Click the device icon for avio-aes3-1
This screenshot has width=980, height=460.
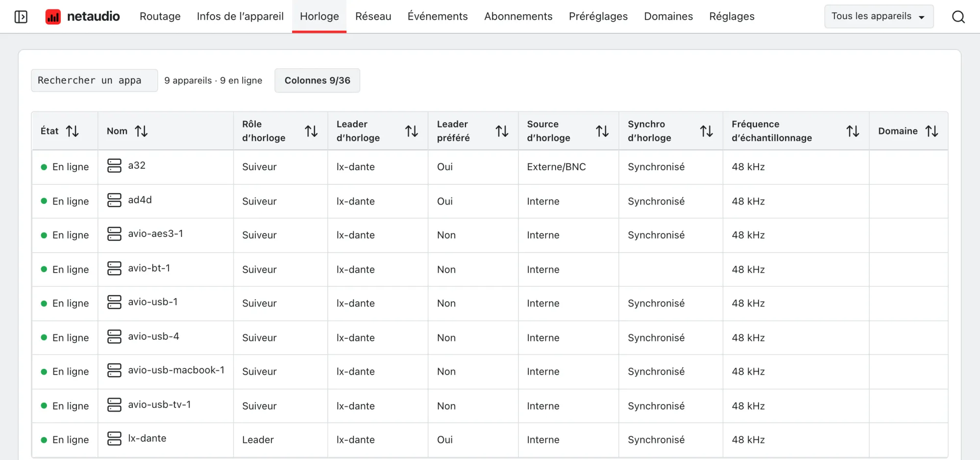tap(114, 234)
